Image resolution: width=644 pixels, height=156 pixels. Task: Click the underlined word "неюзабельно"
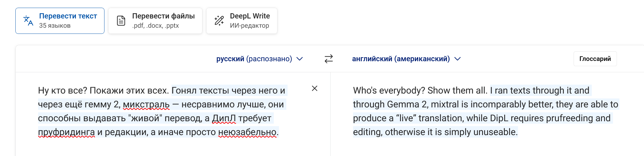(247, 132)
